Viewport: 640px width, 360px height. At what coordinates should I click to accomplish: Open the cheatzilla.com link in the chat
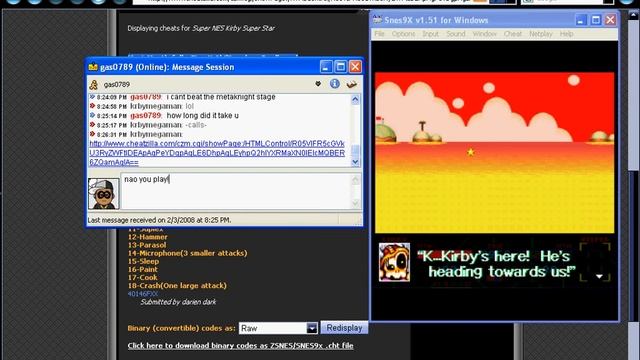coord(217,153)
